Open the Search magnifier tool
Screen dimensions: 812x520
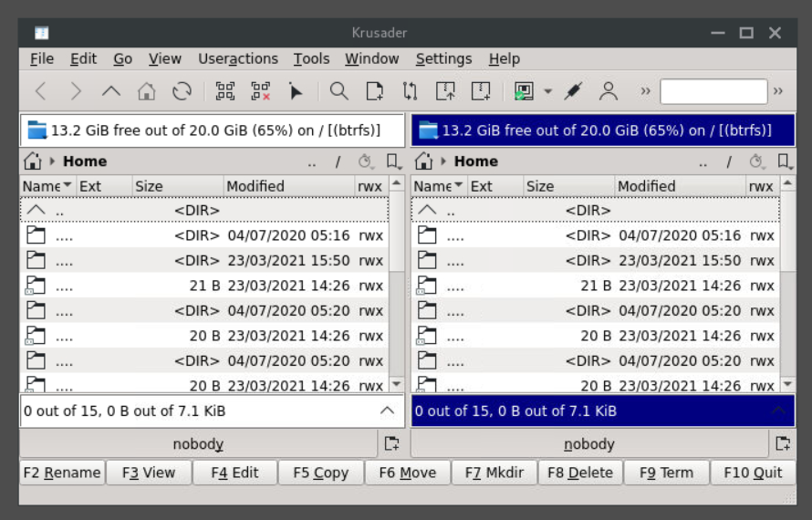(x=338, y=91)
